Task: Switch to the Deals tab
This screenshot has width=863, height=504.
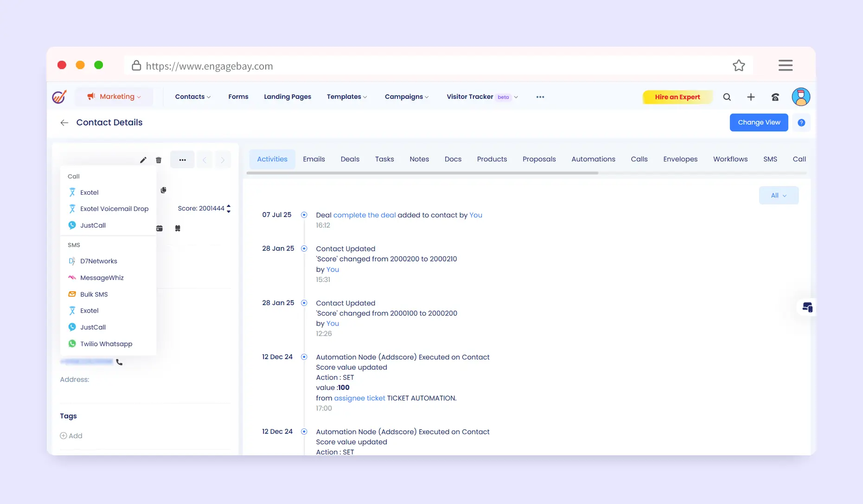Action: click(350, 159)
